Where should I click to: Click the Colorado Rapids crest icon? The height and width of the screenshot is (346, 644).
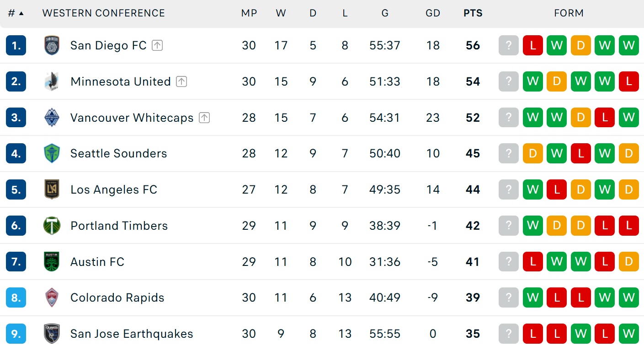tap(52, 297)
